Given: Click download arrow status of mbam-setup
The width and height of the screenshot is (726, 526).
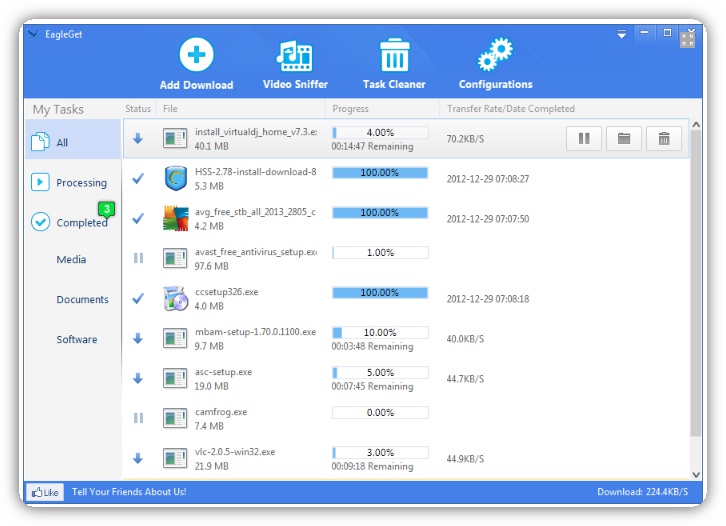Looking at the screenshot, I should (x=138, y=338).
